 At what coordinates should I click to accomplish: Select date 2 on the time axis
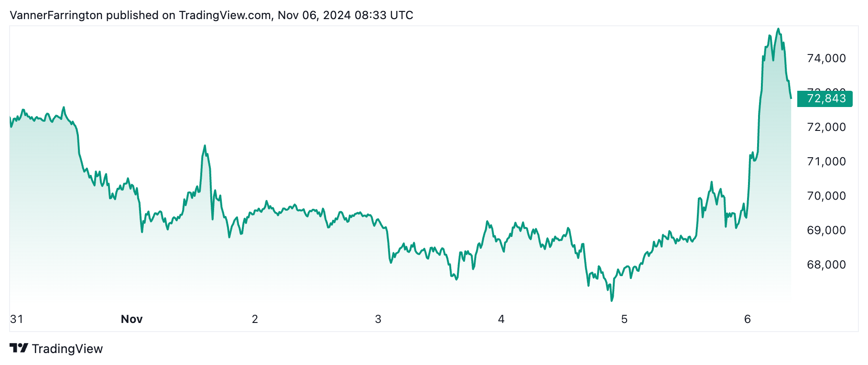point(255,319)
